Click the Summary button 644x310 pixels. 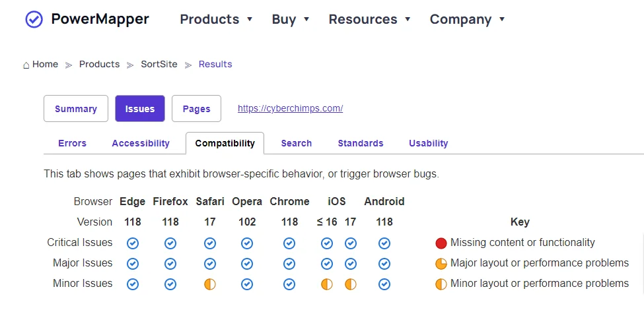(76, 109)
